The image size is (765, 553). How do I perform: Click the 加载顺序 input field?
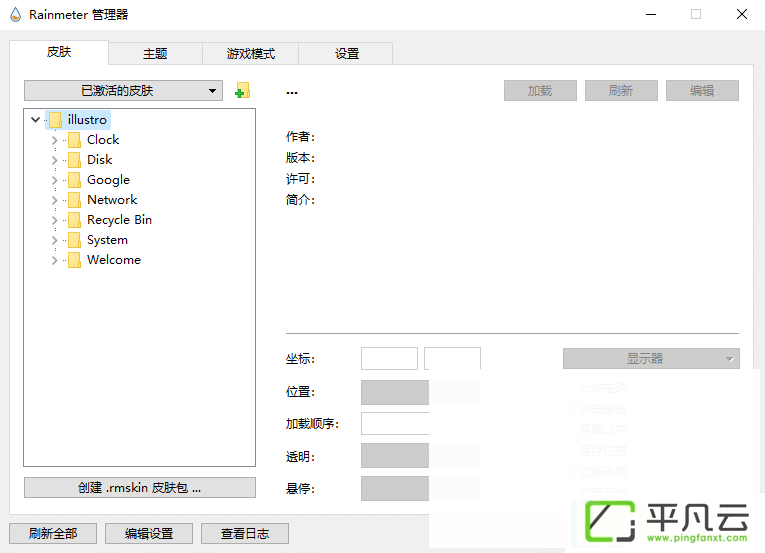[421, 424]
